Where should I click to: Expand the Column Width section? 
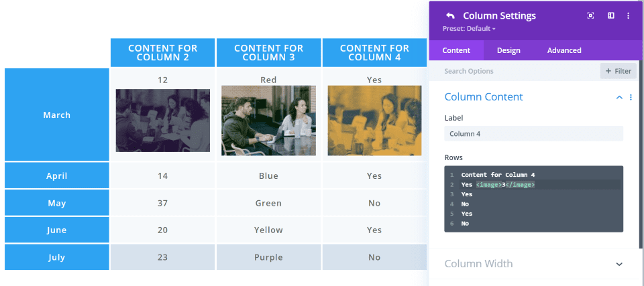click(x=619, y=264)
